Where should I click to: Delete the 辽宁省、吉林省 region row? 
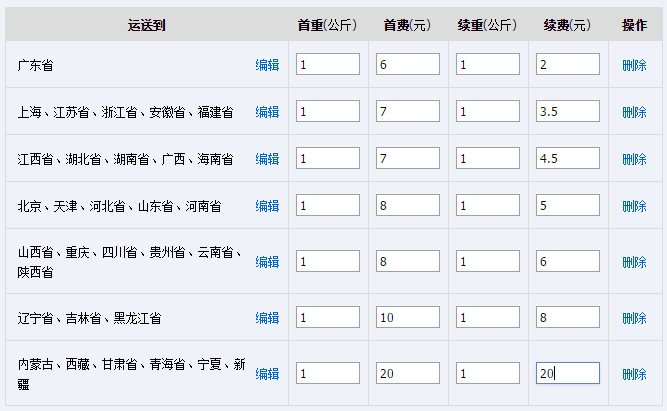[x=634, y=318]
